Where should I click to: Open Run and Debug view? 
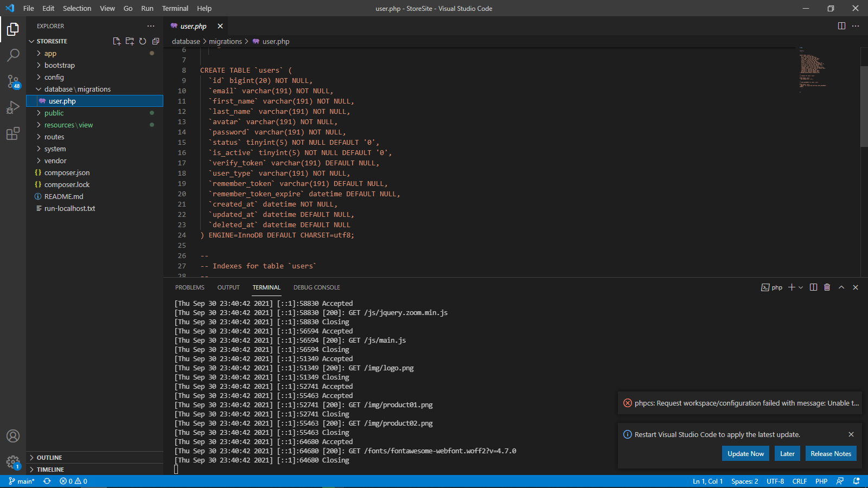pos(13,107)
